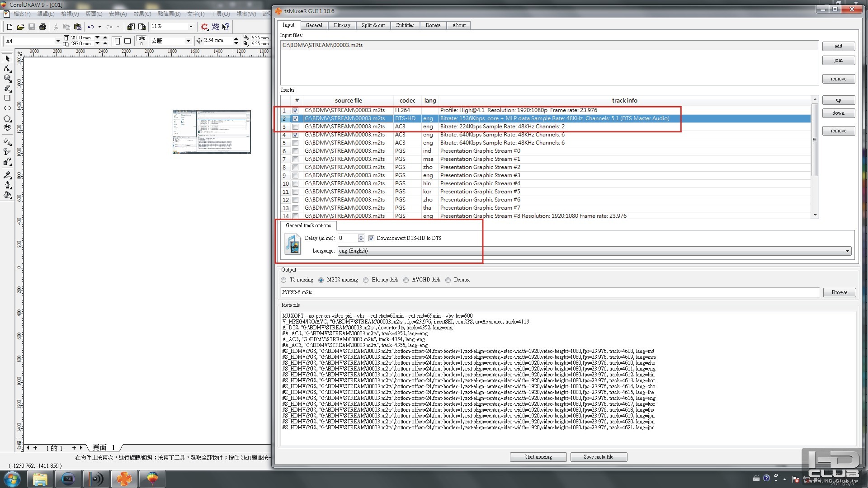Click in the output path field
The image size is (868, 488).
(x=549, y=292)
